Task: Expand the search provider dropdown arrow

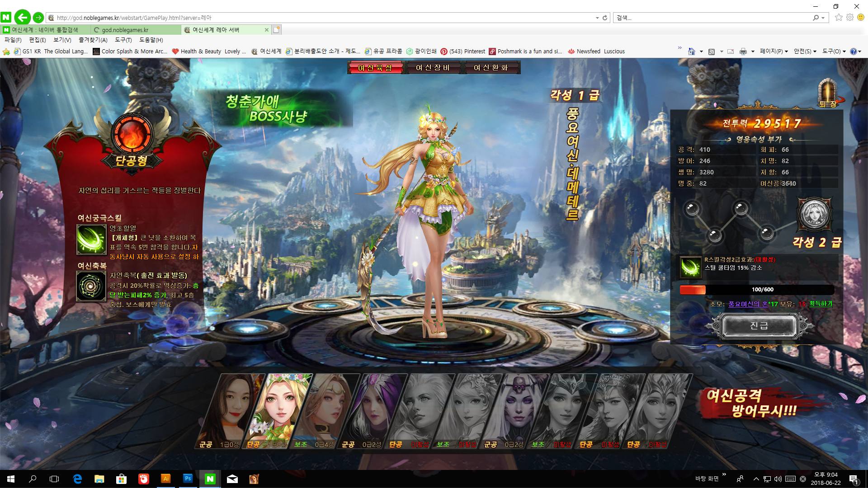Action: click(x=823, y=18)
